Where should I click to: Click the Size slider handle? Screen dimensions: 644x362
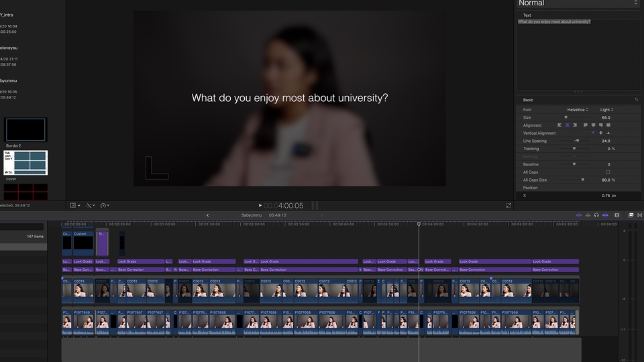pos(566,117)
